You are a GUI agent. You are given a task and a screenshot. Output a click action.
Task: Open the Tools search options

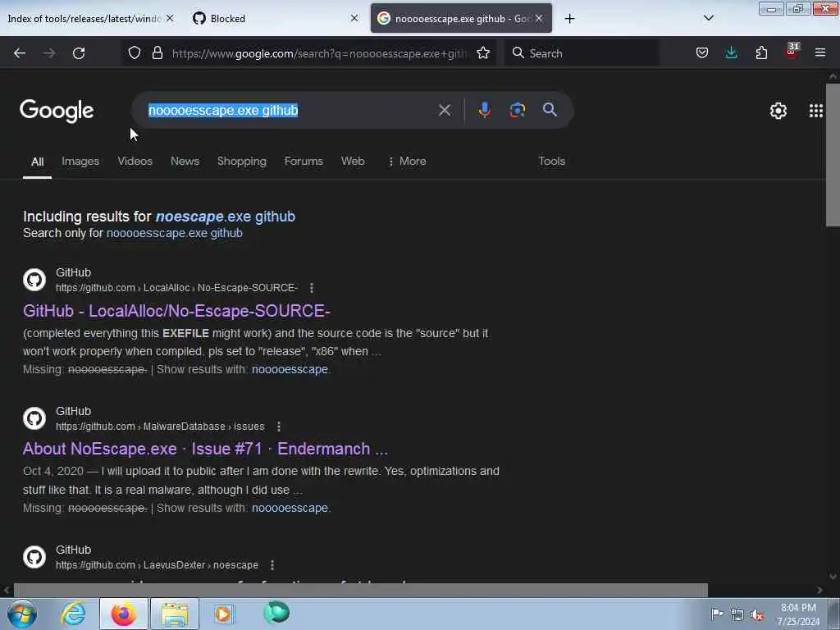tap(551, 162)
